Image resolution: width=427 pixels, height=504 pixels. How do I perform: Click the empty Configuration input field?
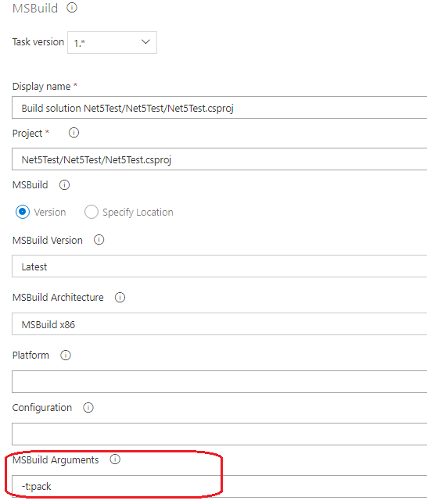coord(220,434)
